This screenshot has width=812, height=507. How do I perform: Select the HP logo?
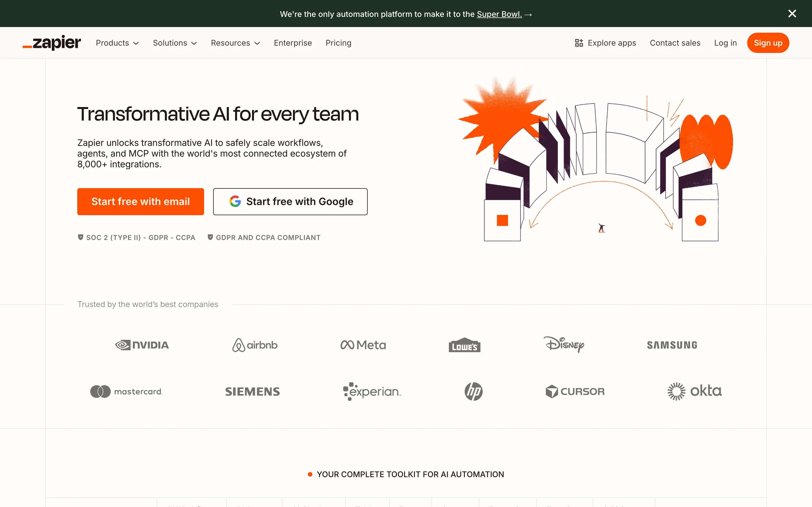click(473, 391)
